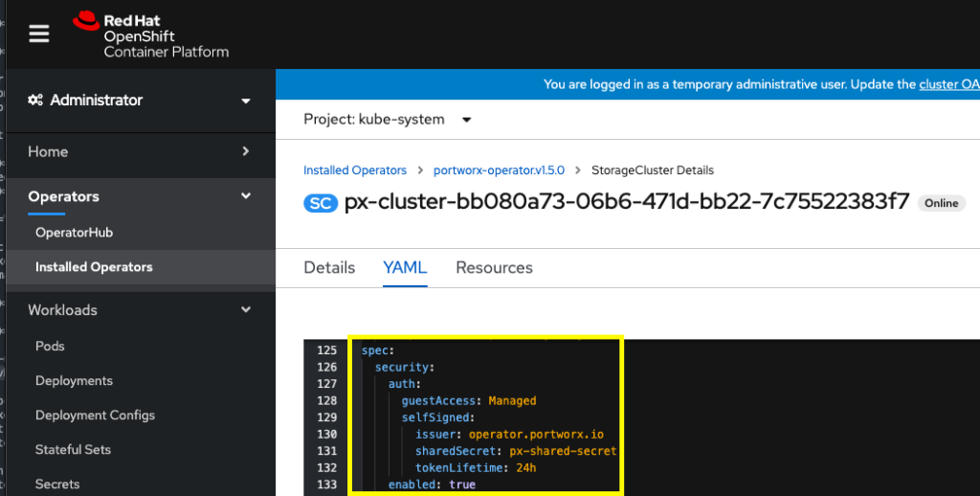Switch to the Details tab
980x496 pixels.
329,268
